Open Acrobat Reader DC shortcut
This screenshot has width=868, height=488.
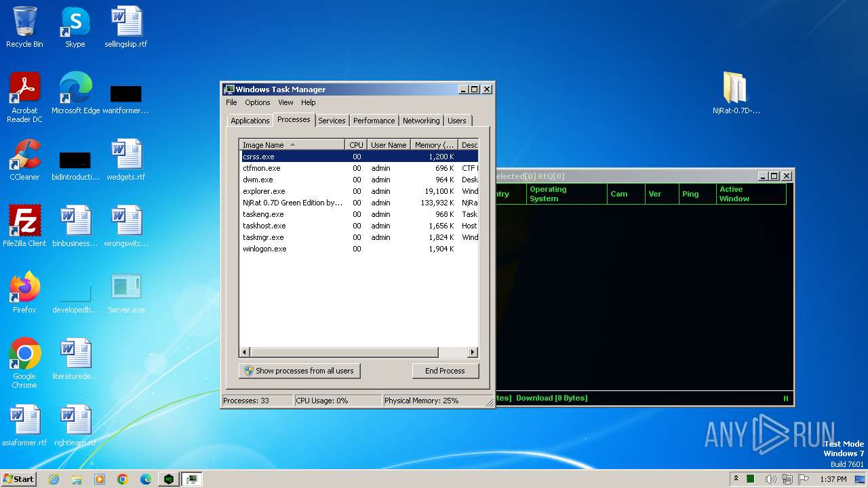click(24, 98)
